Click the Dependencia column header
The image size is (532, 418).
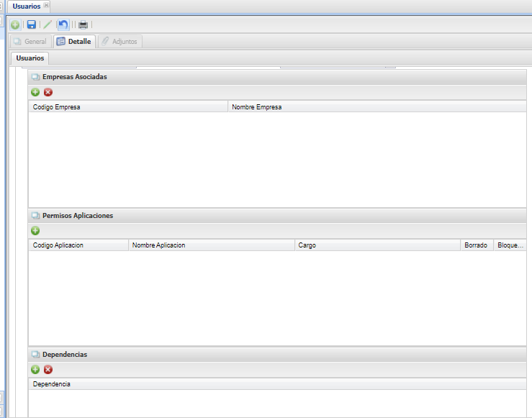pos(277,384)
